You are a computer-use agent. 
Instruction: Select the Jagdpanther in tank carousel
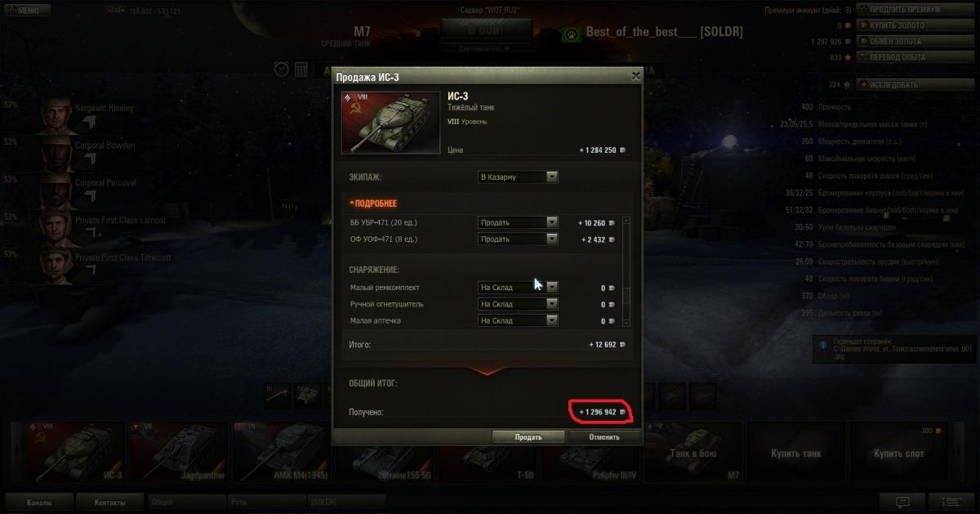tap(179, 452)
